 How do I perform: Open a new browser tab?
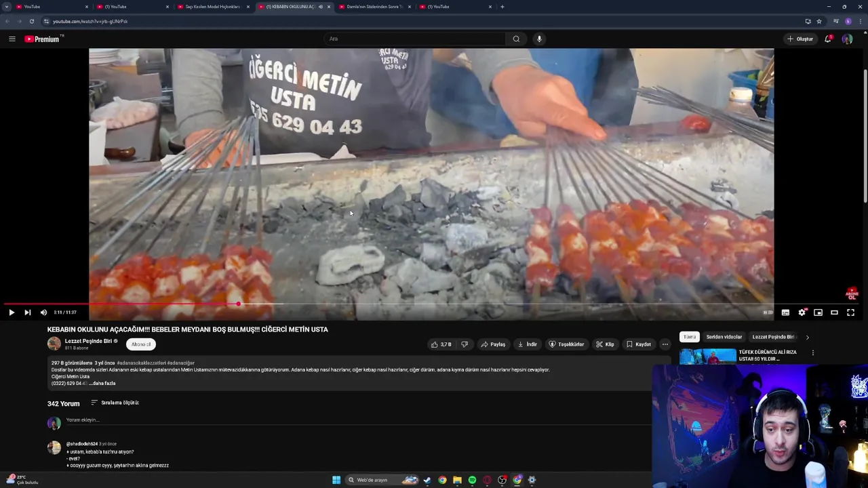pos(502,7)
